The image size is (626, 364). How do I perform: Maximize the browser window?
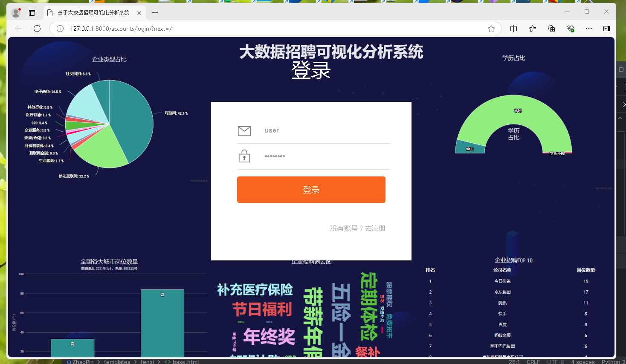coord(587,12)
